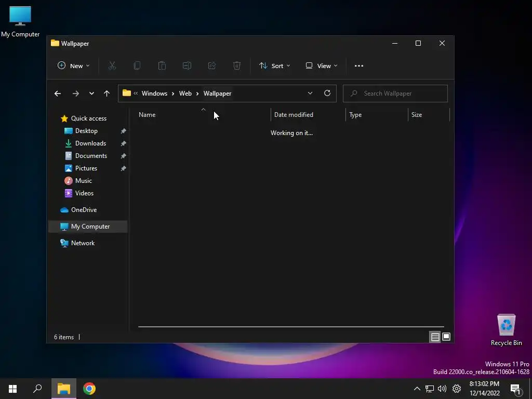Switch to details view icon in status bar
Screen dimensions: 532x399
pos(435,337)
